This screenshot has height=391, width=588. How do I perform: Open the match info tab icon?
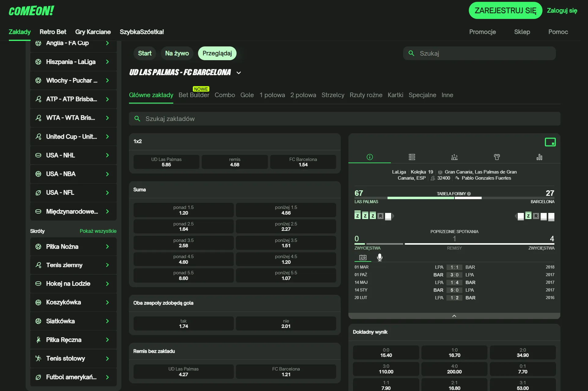pos(369,157)
